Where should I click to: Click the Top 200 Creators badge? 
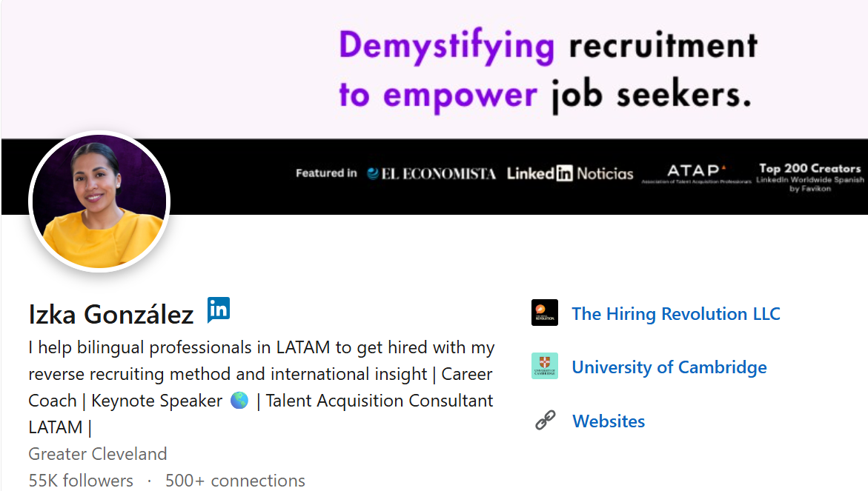(x=810, y=176)
